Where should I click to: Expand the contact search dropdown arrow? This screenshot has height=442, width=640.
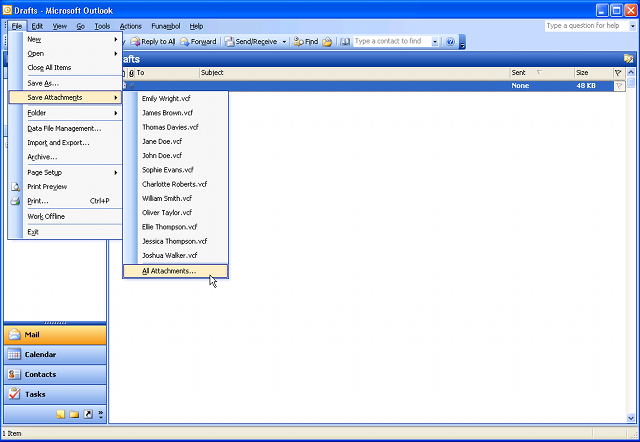click(435, 42)
